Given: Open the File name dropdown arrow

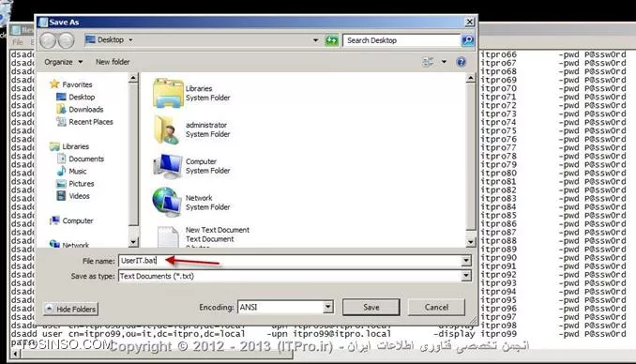Looking at the screenshot, I should point(466,261).
